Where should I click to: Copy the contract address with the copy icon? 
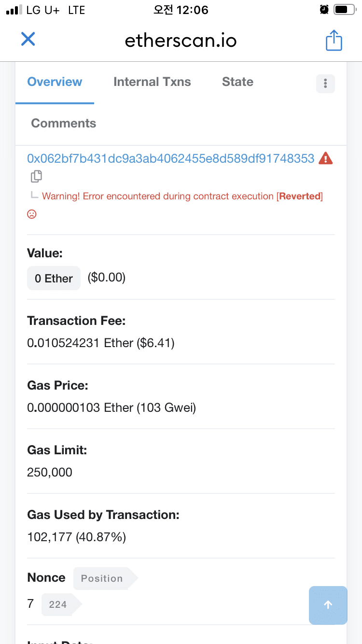[x=36, y=177]
